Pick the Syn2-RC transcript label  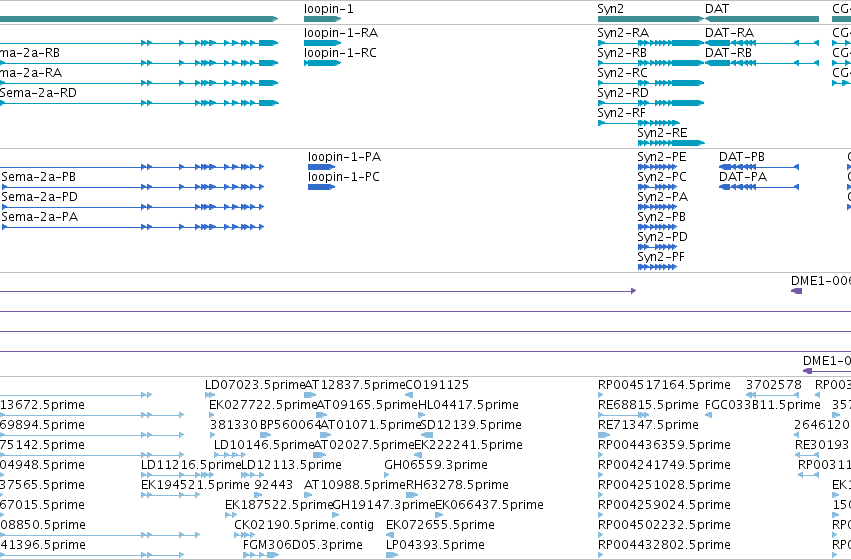pos(622,73)
